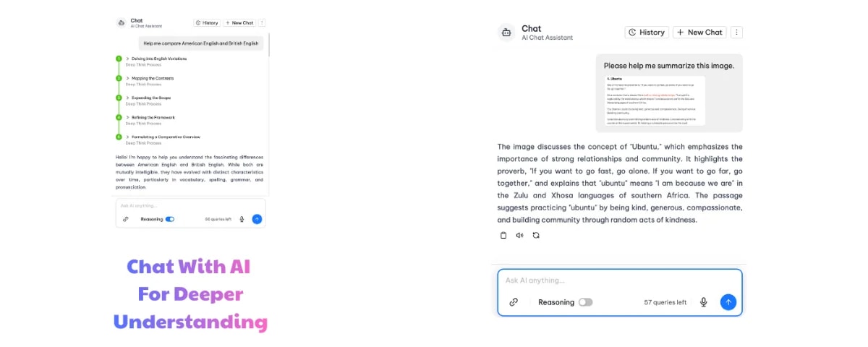Click the microphone icon in the American English chat
Viewport: 868px width, 347px height.
[x=242, y=219]
